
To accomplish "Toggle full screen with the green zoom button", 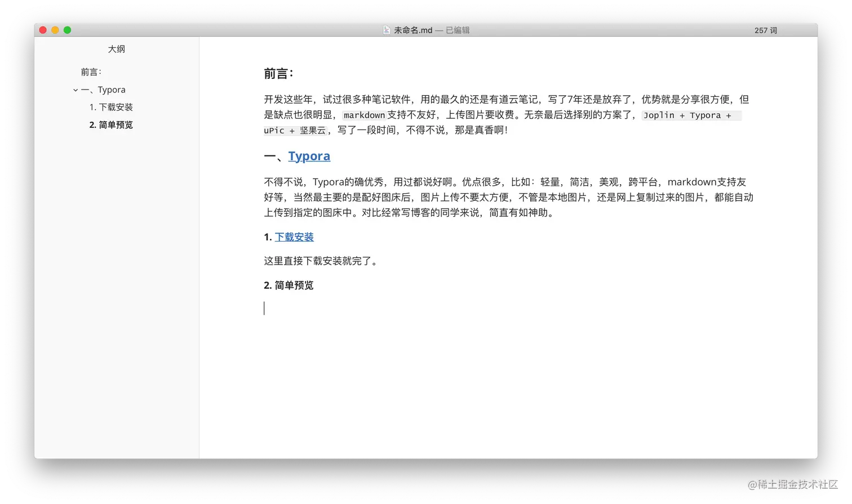I will point(67,30).
